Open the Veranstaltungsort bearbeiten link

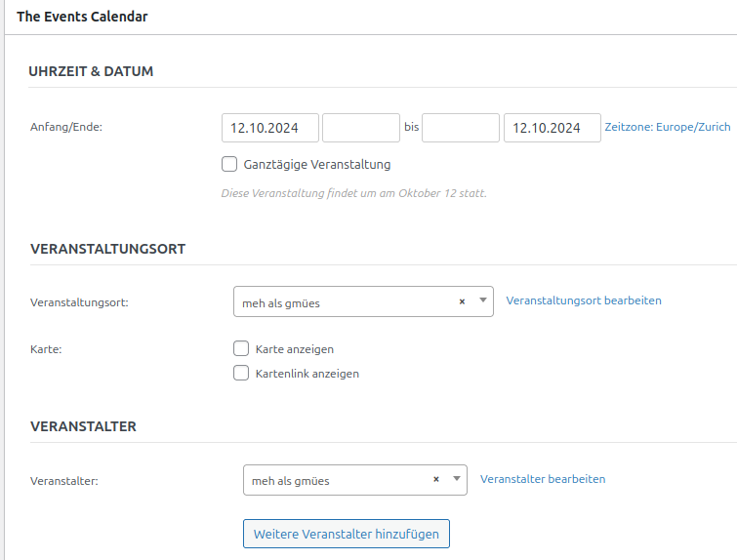pos(584,300)
